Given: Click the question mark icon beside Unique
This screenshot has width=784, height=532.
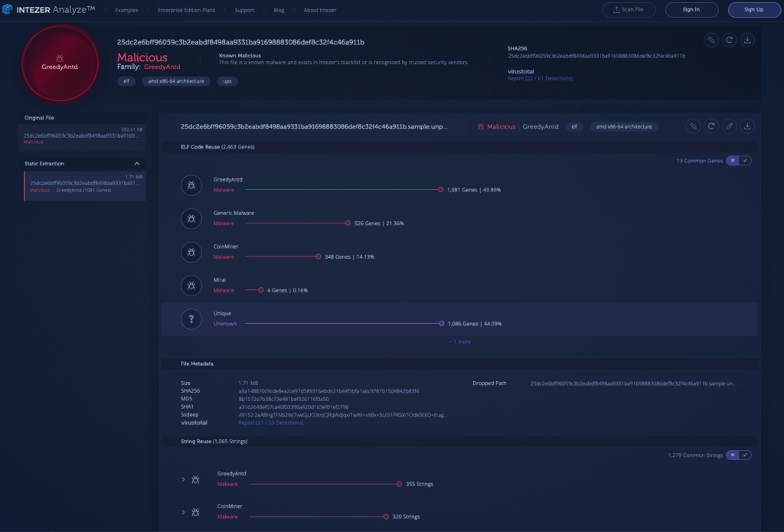Looking at the screenshot, I should tap(191, 318).
